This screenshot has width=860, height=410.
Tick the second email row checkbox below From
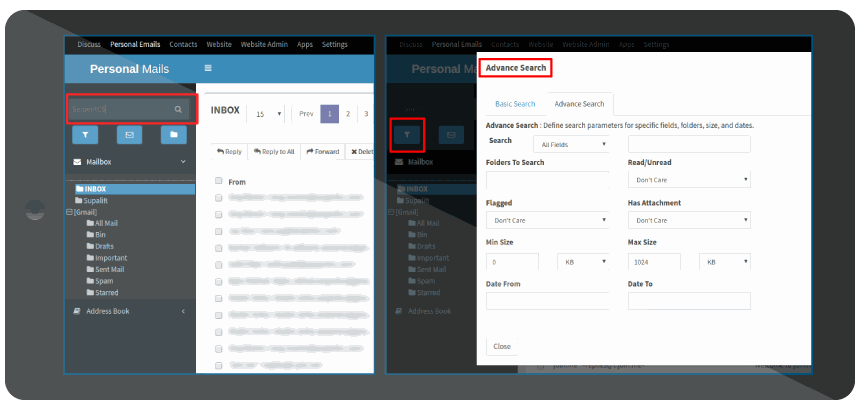click(x=218, y=214)
